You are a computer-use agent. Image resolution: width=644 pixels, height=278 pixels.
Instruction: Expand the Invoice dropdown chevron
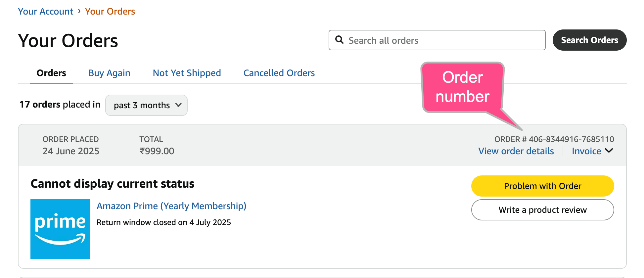(x=609, y=151)
